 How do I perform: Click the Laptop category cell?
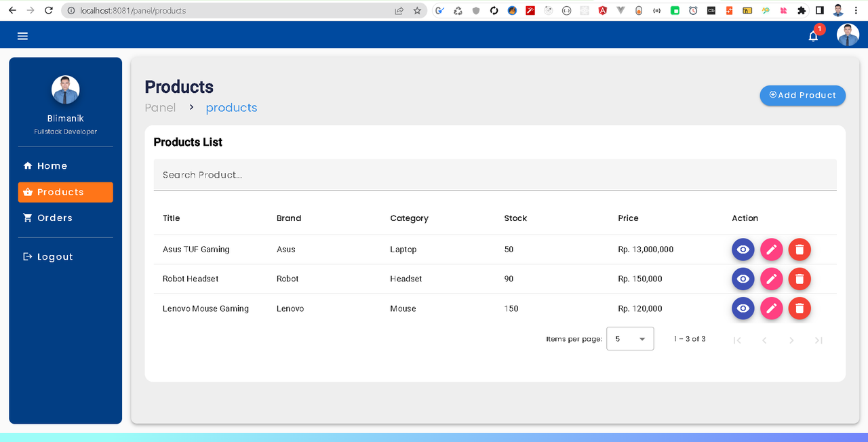403,249
